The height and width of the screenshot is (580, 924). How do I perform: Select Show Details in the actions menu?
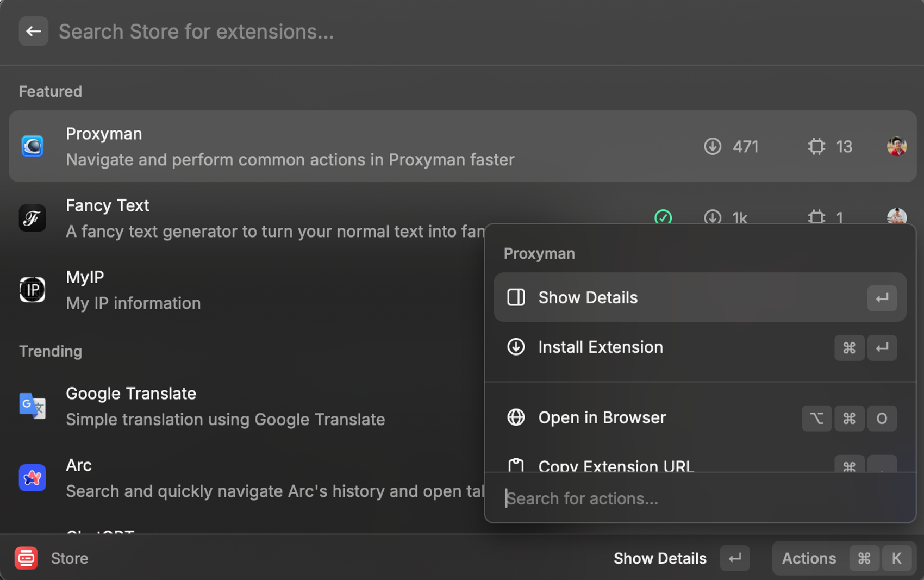(x=700, y=297)
